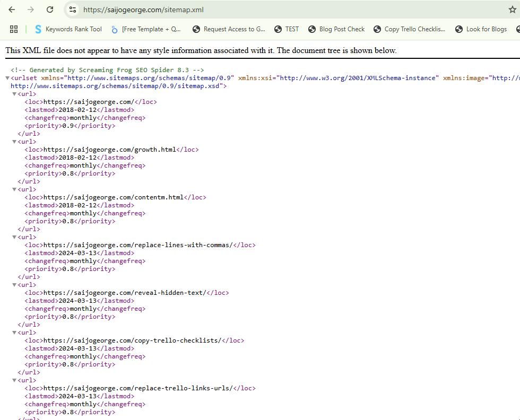The width and height of the screenshot is (520, 420).
Task: Collapse the replace-lines-with-commas url node
Action: [x=14, y=238]
